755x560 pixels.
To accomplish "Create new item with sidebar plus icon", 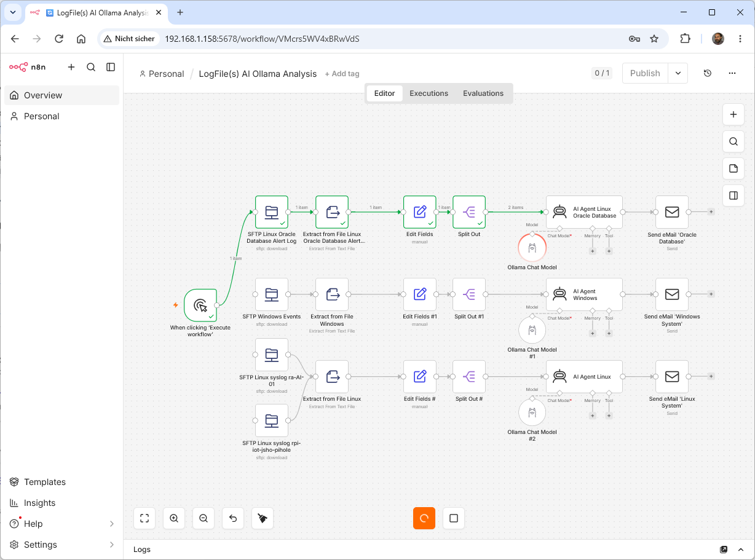I will [x=71, y=67].
